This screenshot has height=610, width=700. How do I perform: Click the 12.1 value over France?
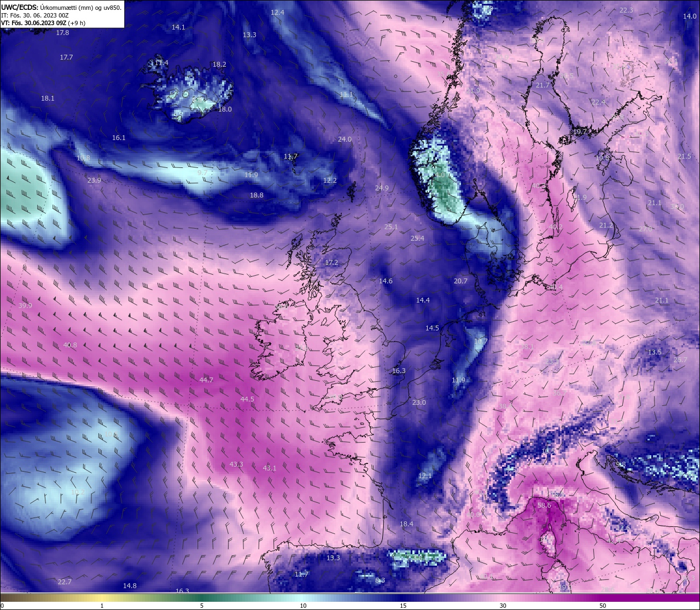tap(425, 476)
